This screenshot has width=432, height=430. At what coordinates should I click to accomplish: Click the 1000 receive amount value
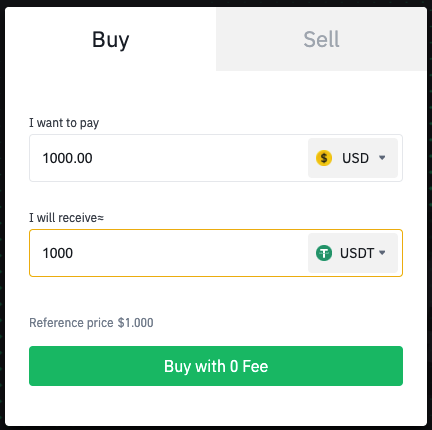point(58,253)
